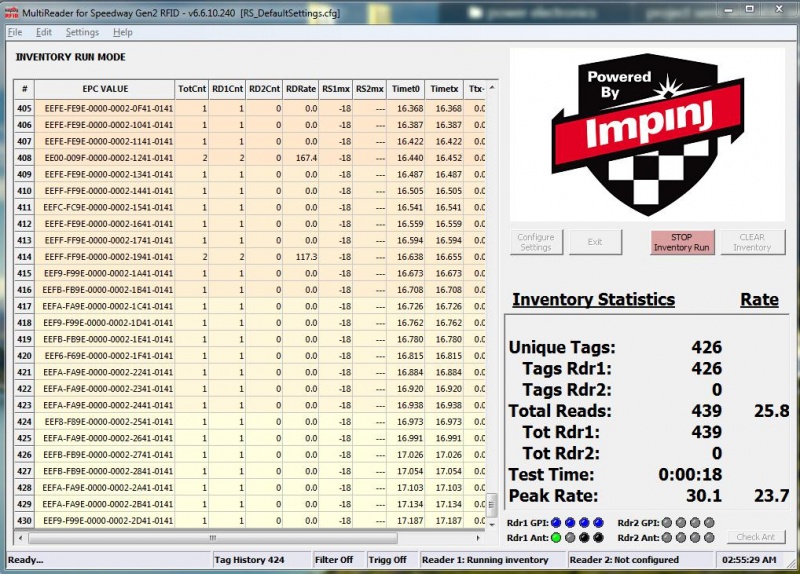Click the RS2mx column header
The height and width of the screenshot is (574, 800).
(x=369, y=89)
